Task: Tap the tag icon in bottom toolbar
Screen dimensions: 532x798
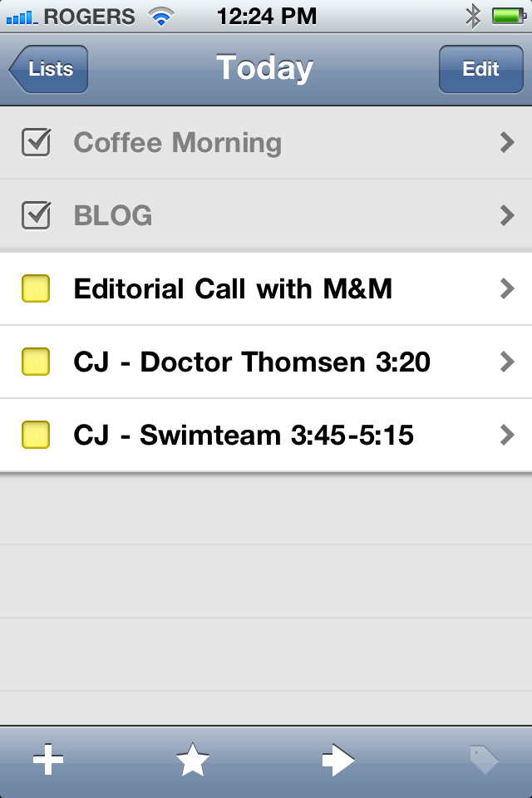Action: pos(483,761)
